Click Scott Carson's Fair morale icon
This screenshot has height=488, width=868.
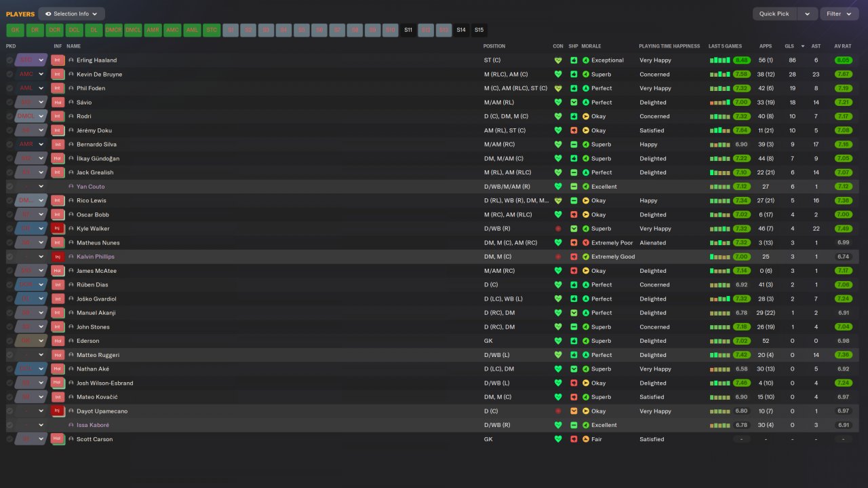pos(586,439)
